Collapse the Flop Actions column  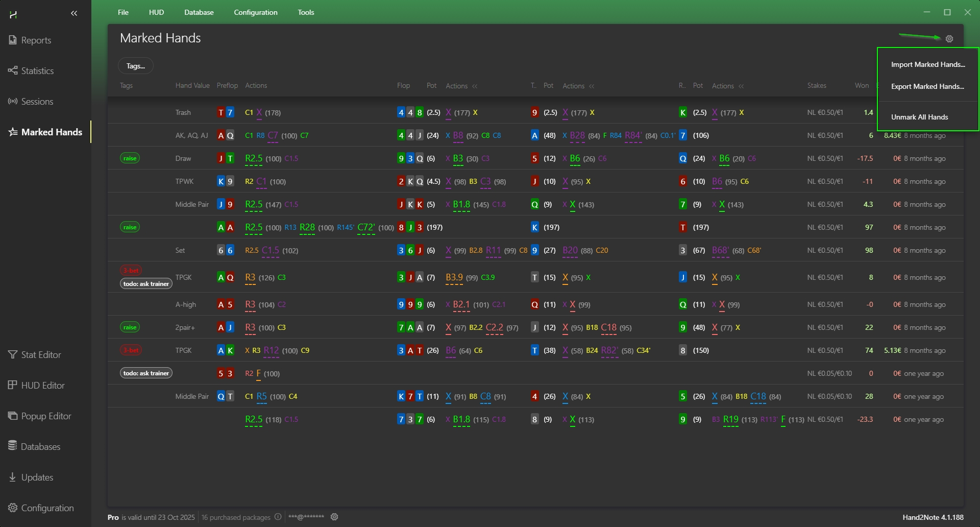475,86
